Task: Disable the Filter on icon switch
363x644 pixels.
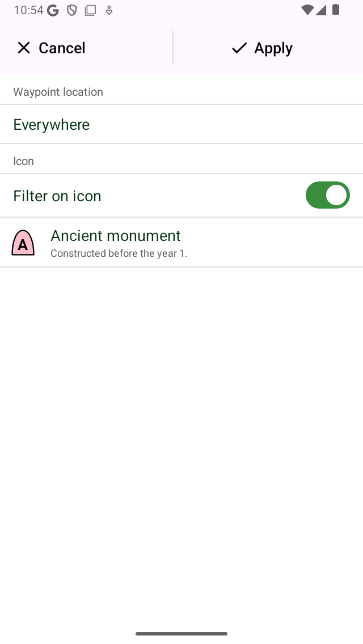Action: pos(328,195)
